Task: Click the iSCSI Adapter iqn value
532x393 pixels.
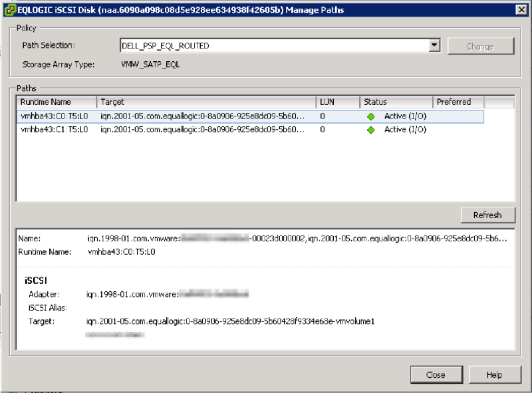Action: click(168, 294)
